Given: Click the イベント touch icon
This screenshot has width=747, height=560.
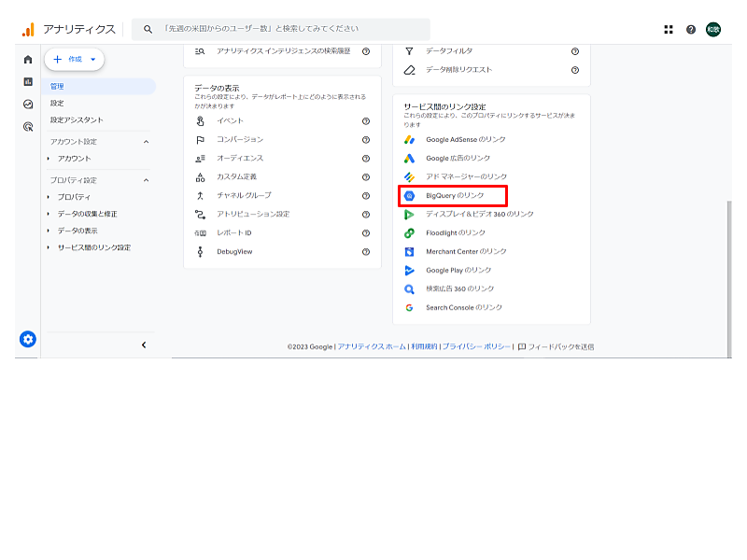Looking at the screenshot, I should 200,121.
